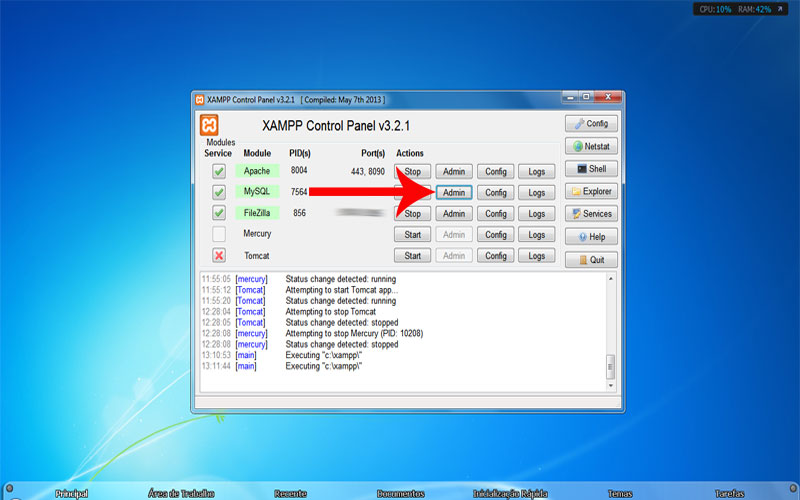Open Help from the right sidebar
Image resolution: width=800 pixels, height=500 pixels.
click(x=591, y=237)
